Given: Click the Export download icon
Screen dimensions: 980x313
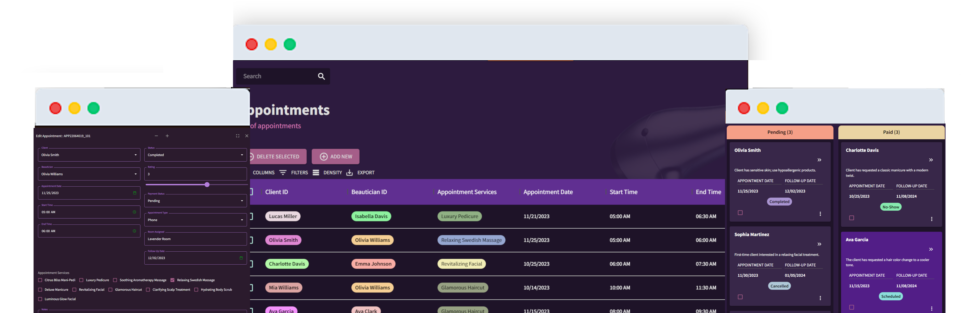Looking at the screenshot, I should tap(349, 172).
